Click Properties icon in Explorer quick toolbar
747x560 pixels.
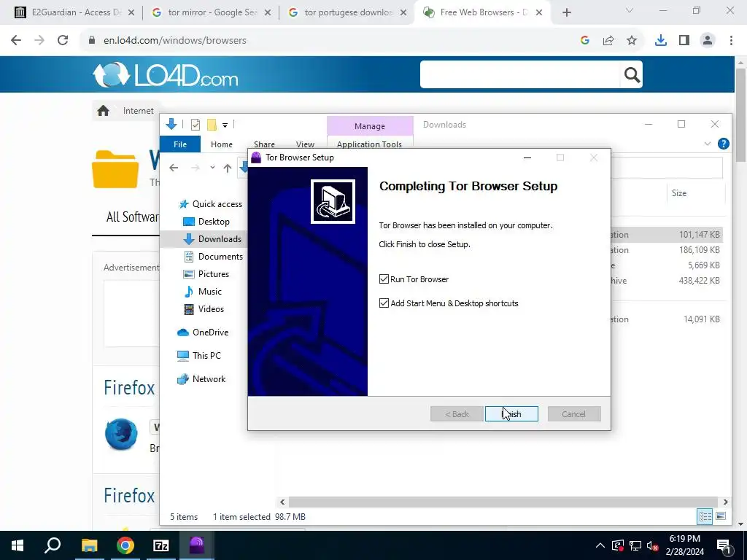(196, 125)
